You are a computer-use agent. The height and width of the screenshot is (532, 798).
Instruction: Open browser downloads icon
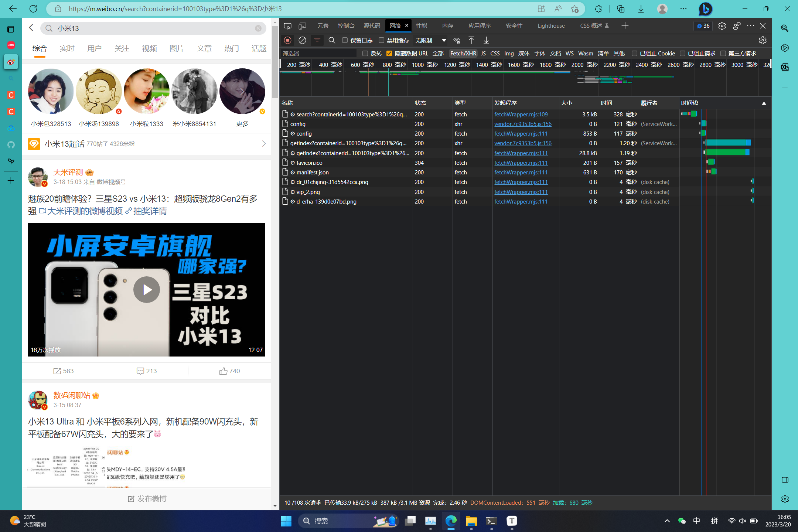click(641, 9)
